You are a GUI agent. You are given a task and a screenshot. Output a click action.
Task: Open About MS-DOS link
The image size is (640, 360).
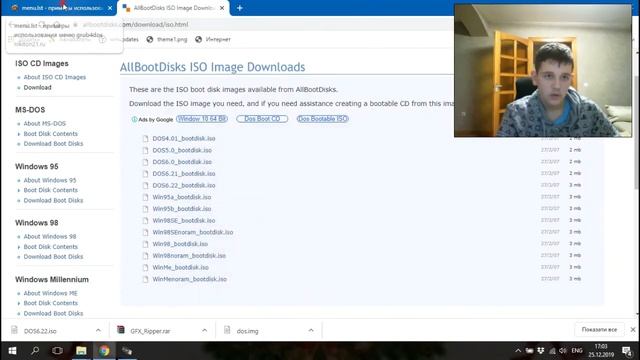(x=44, y=123)
